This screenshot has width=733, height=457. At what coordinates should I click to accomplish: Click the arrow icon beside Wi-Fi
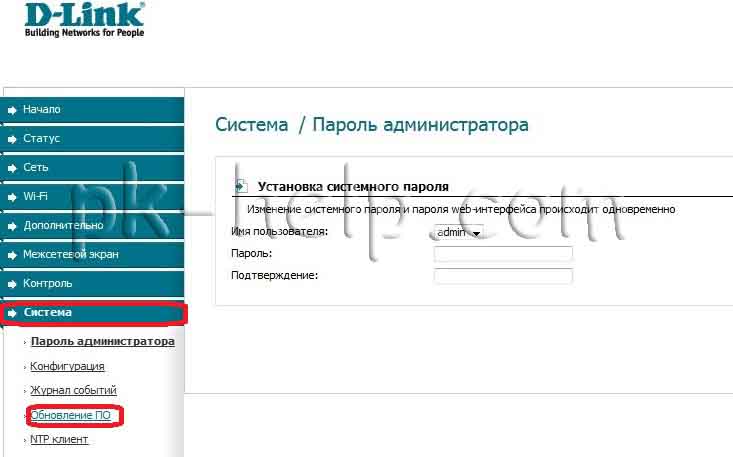[x=12, y=197]
